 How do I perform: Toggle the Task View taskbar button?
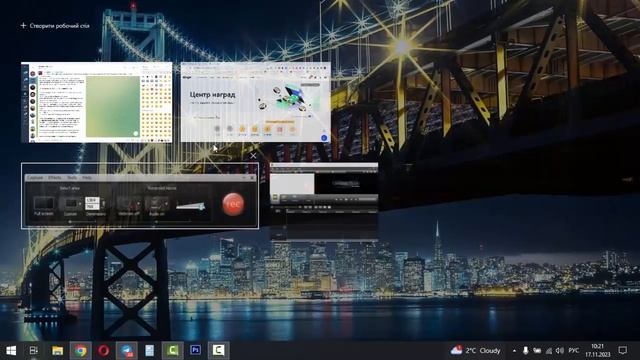pos(34,350)
